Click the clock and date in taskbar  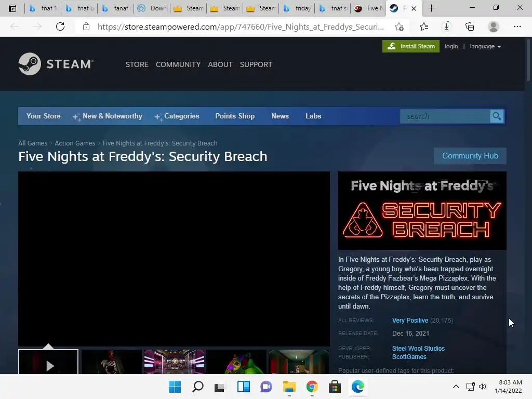(508, 387)
